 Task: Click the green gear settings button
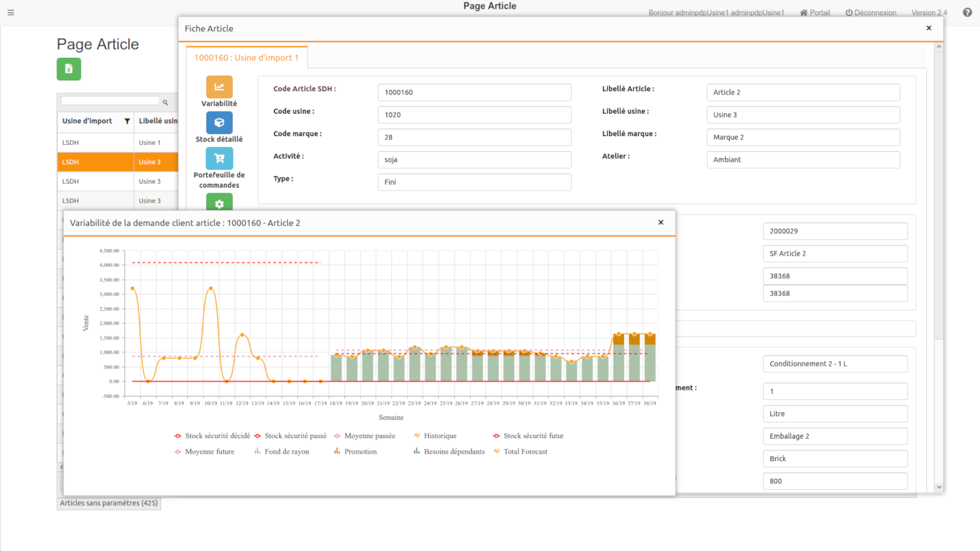click(x=219, y=202)
